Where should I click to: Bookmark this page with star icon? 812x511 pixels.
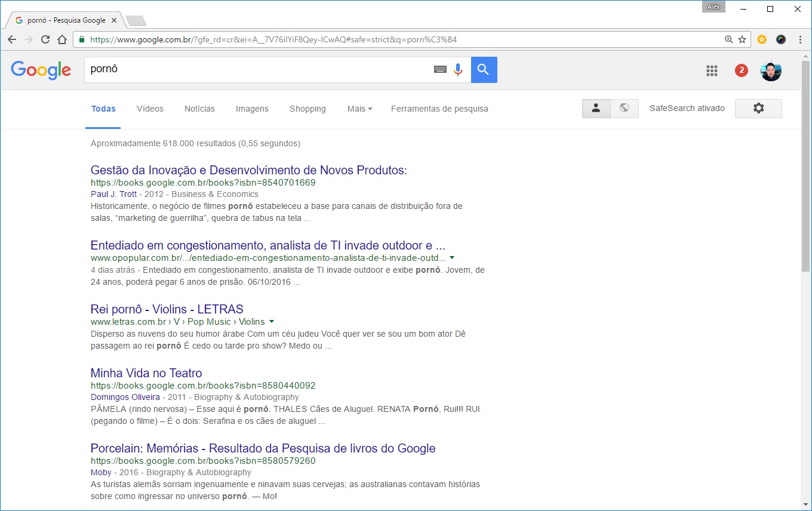(742, 39)
